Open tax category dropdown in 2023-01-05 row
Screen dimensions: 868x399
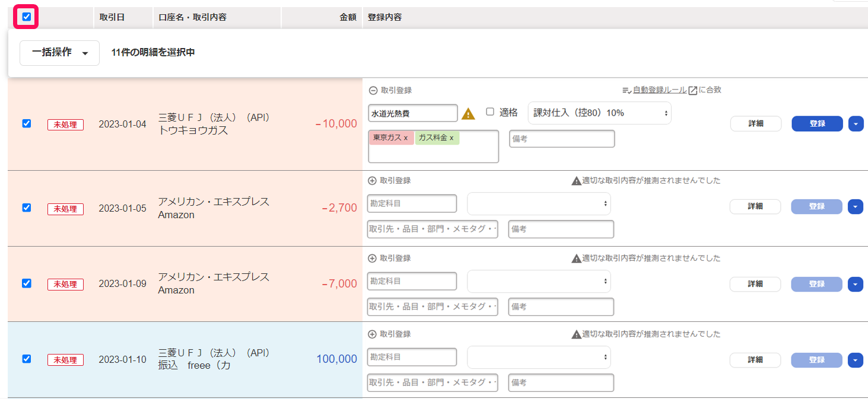point(539,204)
